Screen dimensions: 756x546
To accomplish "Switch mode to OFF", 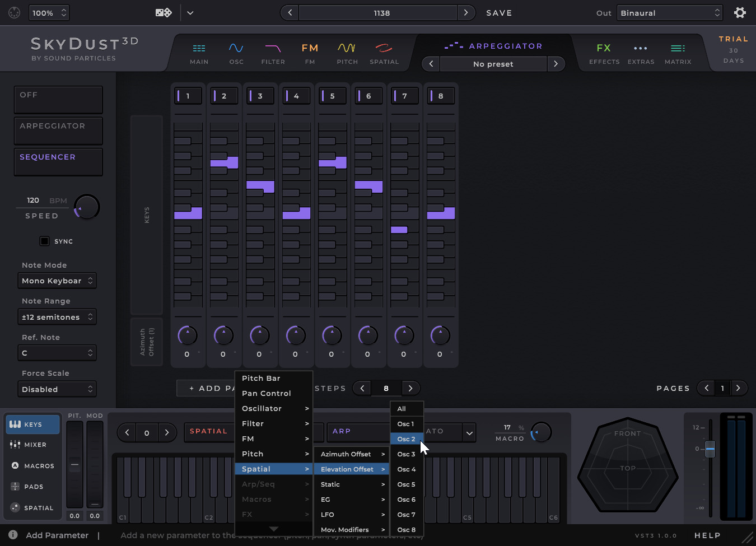I will (x=58, y=100).
